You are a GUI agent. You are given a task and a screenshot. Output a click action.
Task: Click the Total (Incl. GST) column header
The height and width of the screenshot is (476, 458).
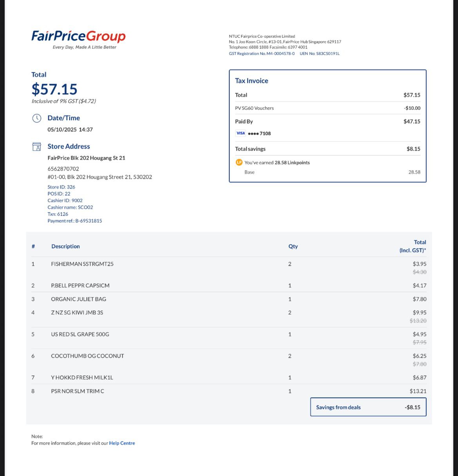[x=413, y=246]
